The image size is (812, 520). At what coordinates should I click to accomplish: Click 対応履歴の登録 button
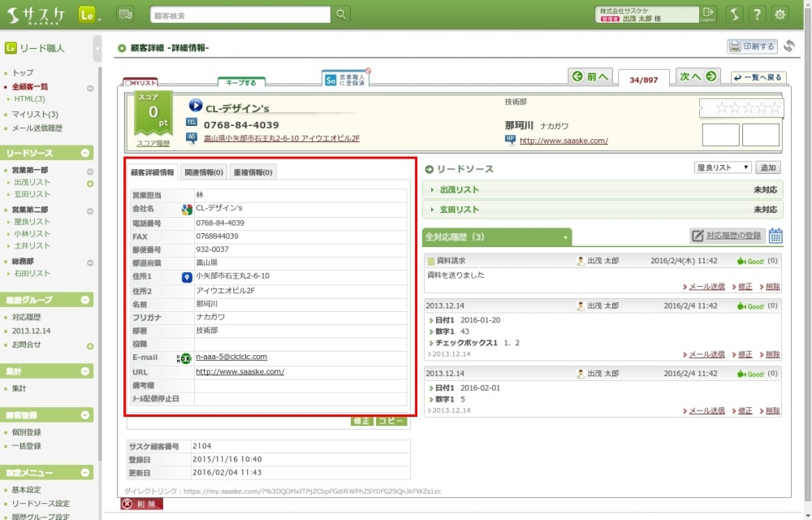pos(727,236)
